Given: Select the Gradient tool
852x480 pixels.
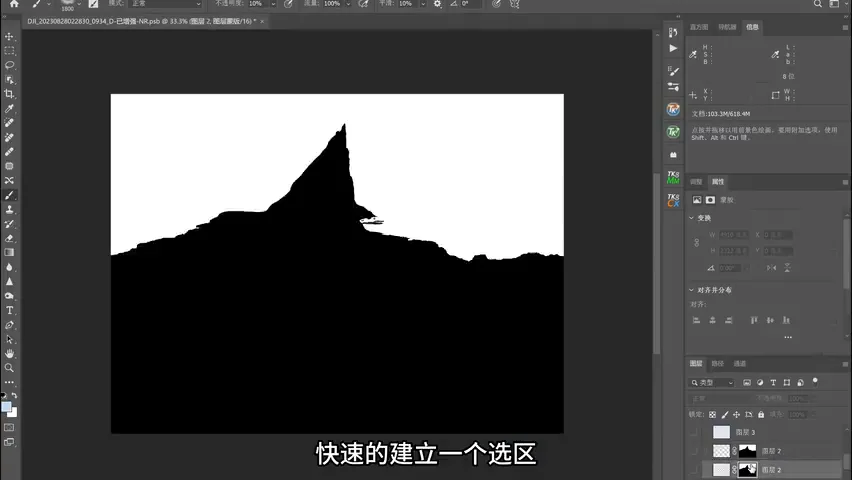Looking at the screenshot, I should click(x=9, y=252).
